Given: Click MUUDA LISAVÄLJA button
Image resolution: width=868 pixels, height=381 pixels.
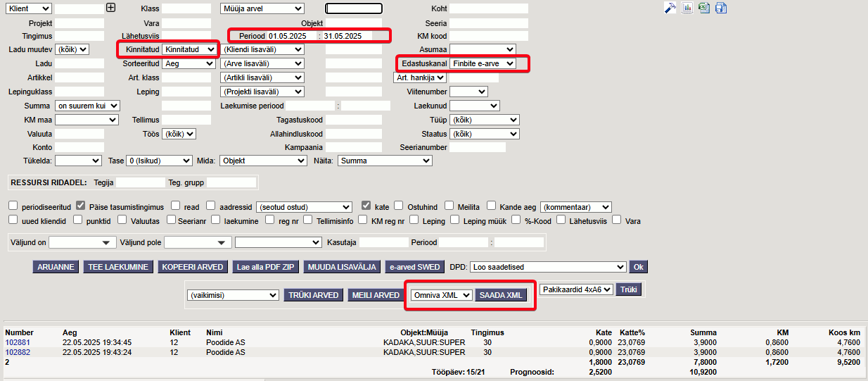Looking at the screenshot, I should point(343,267).
